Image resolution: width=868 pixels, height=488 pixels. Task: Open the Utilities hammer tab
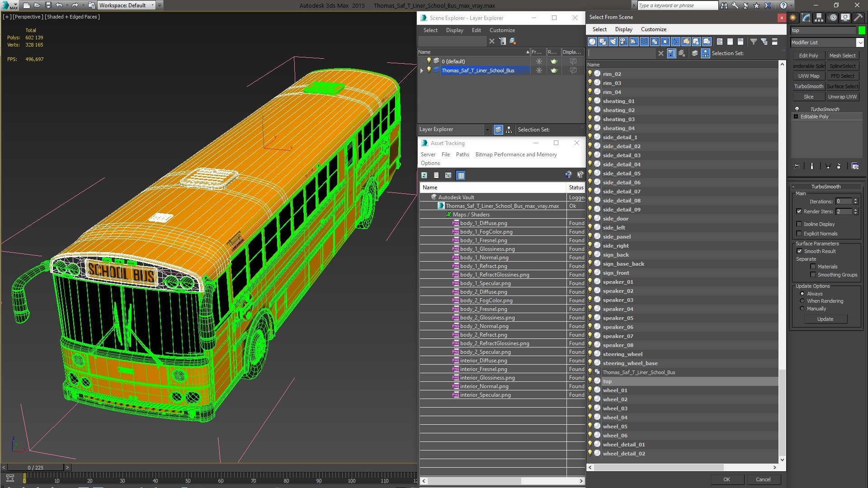(858, 18)
